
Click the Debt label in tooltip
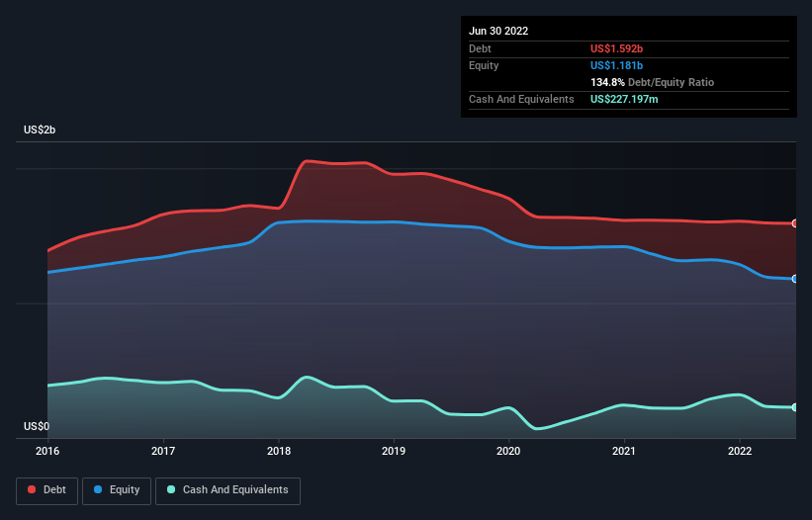click(480, 48)
